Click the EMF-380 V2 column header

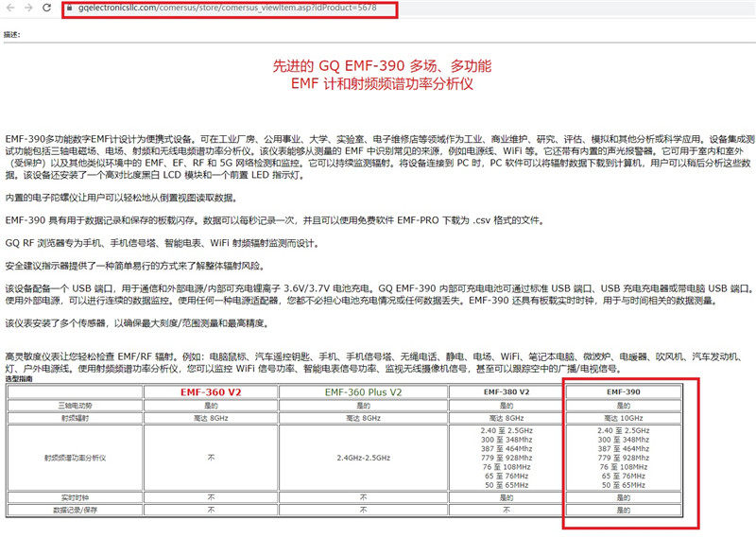click(507, 392)
